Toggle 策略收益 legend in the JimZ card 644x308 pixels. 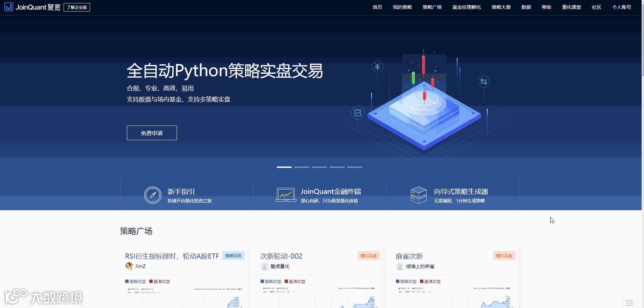(135, 282)
